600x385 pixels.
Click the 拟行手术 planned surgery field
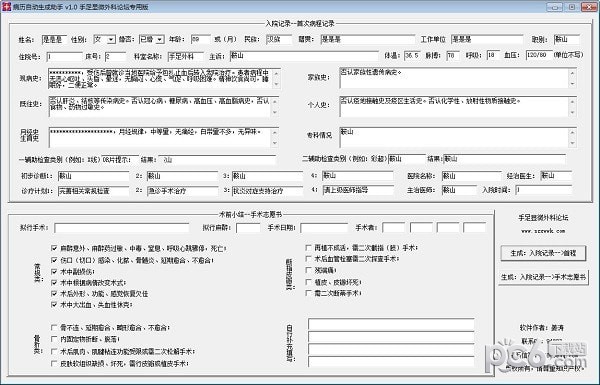[x=122, y=228]
